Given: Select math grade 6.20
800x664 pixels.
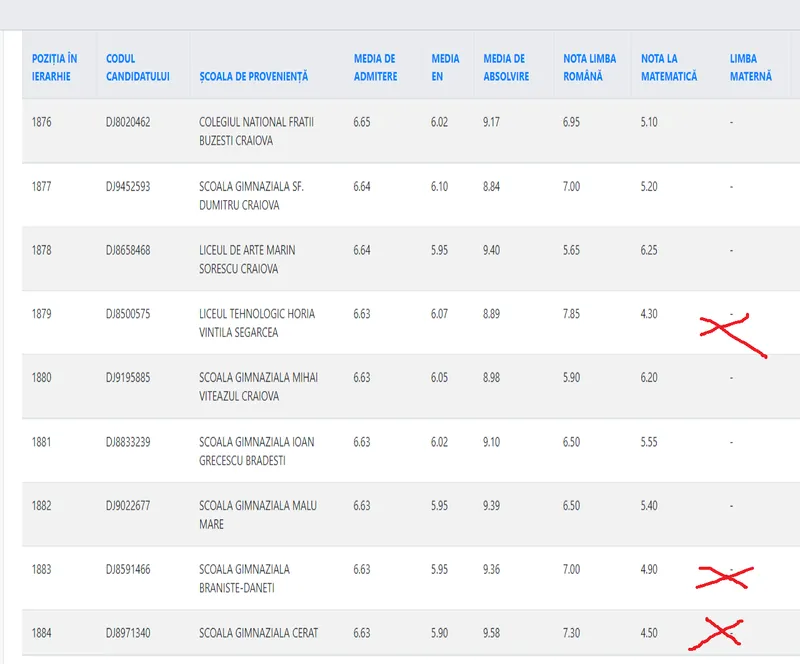Looking at the screenshot, I should pos(649,378).
